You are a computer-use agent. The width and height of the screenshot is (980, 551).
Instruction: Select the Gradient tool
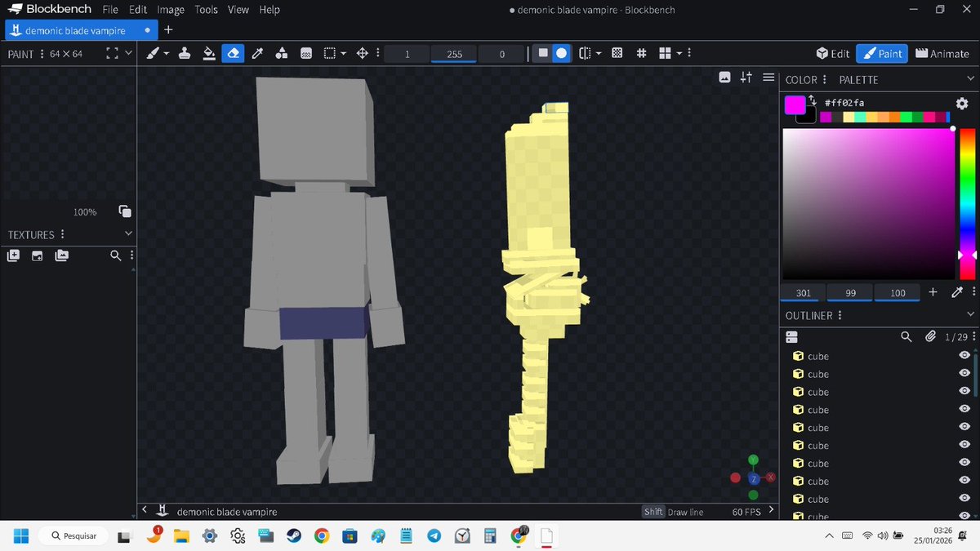point(306,53)
